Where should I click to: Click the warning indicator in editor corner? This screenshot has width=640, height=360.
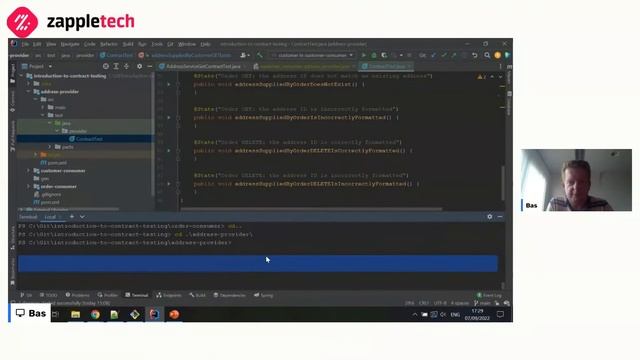pos(482,77)
